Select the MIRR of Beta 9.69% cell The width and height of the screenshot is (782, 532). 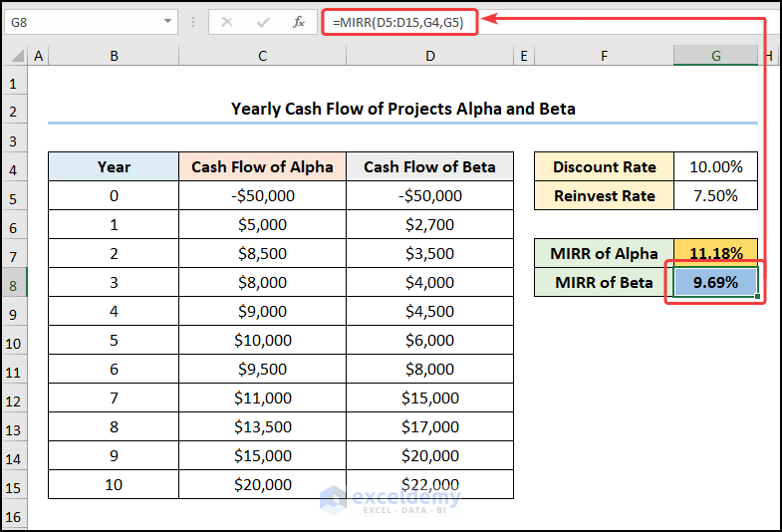715,282
